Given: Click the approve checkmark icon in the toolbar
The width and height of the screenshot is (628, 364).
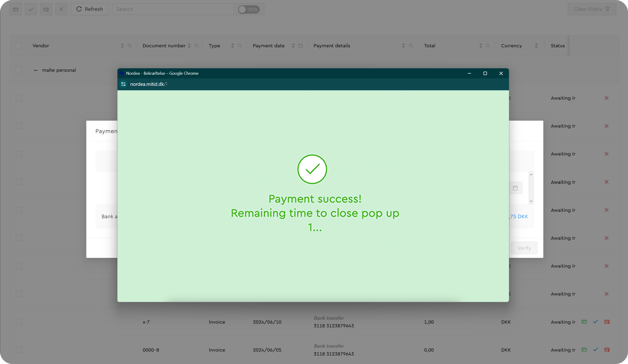Looking at the screenshot, I should (x=31, y=9).
